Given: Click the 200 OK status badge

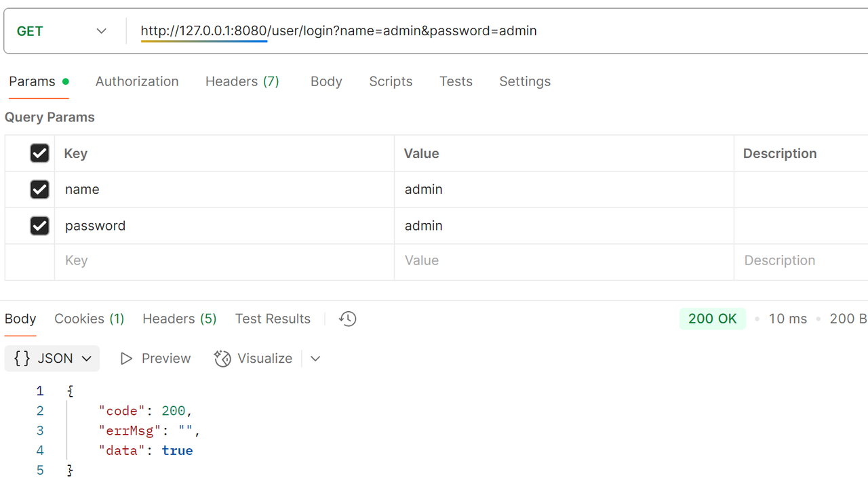Looking at the screenshot, I should (712, 319).
